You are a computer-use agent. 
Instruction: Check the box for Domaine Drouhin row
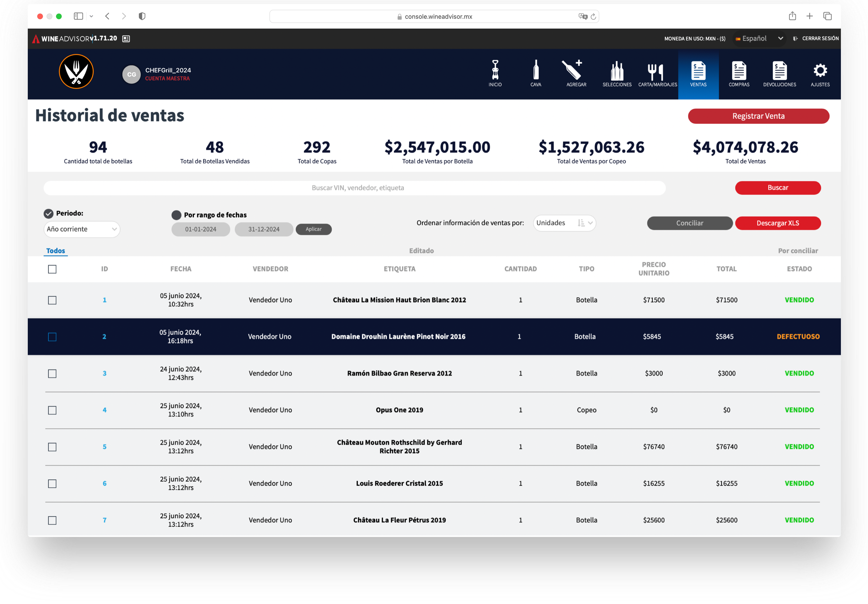point(52,337)
